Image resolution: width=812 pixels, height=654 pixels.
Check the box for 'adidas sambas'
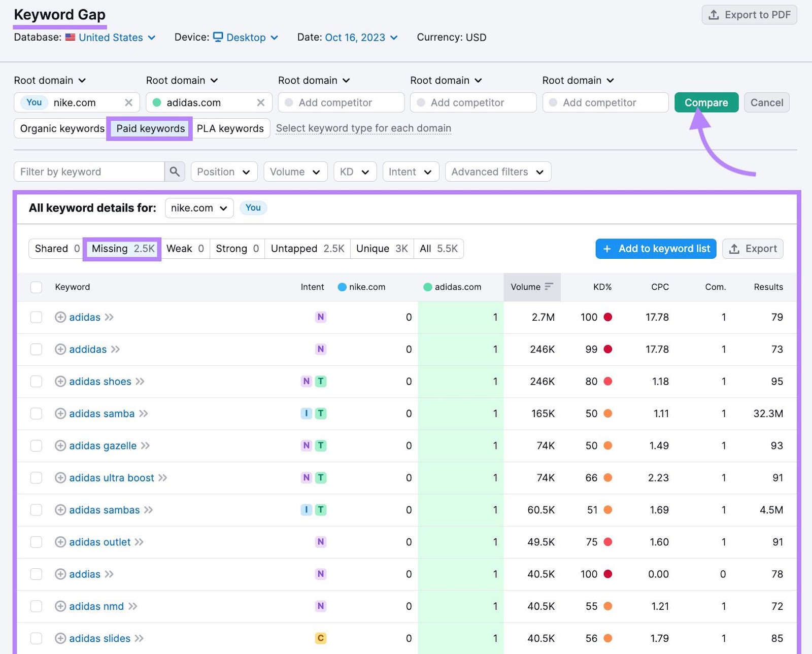coord(36,510)
